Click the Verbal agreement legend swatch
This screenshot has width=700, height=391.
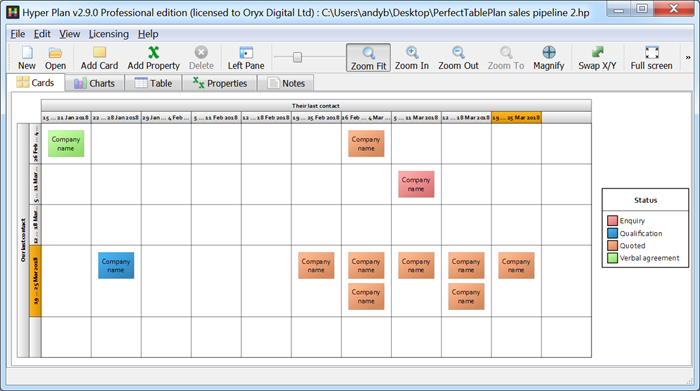coord(612,258)
